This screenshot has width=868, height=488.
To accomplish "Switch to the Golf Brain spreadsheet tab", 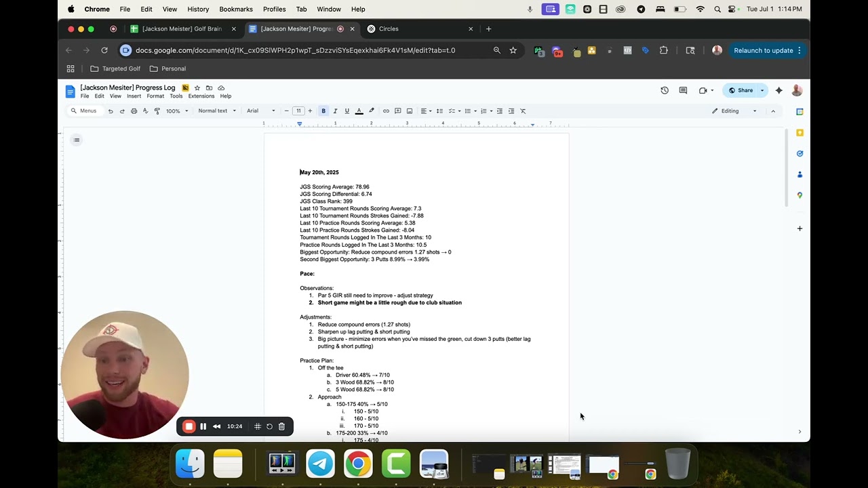I will tap(181, 29).
